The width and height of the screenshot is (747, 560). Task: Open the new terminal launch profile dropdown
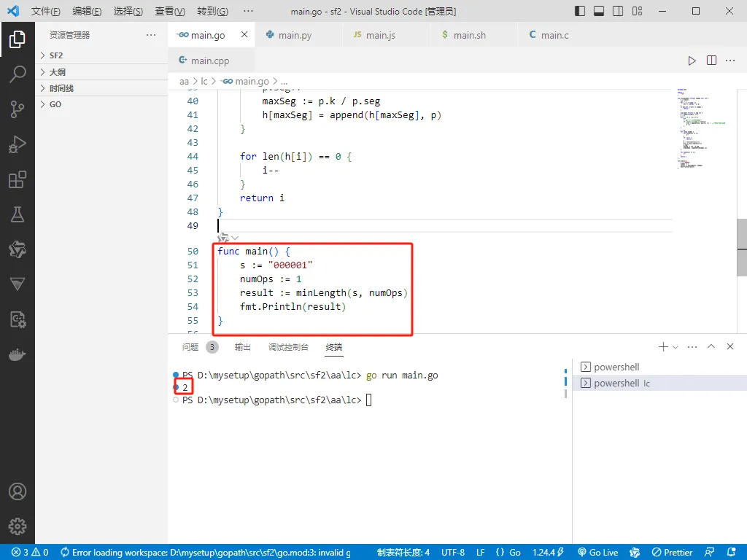coord(676,347)
